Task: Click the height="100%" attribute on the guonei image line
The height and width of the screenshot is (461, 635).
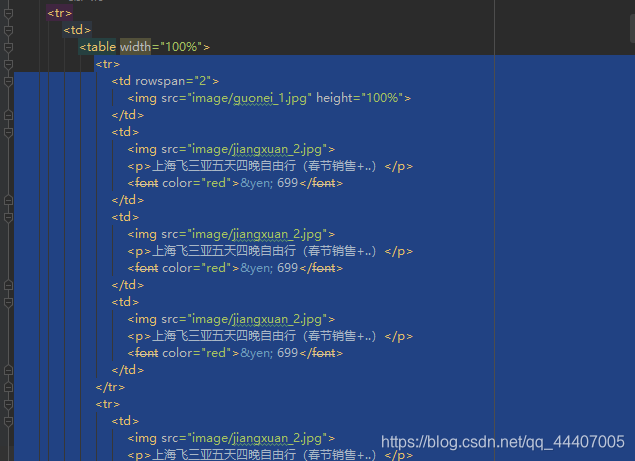Action: click(360, 98)
